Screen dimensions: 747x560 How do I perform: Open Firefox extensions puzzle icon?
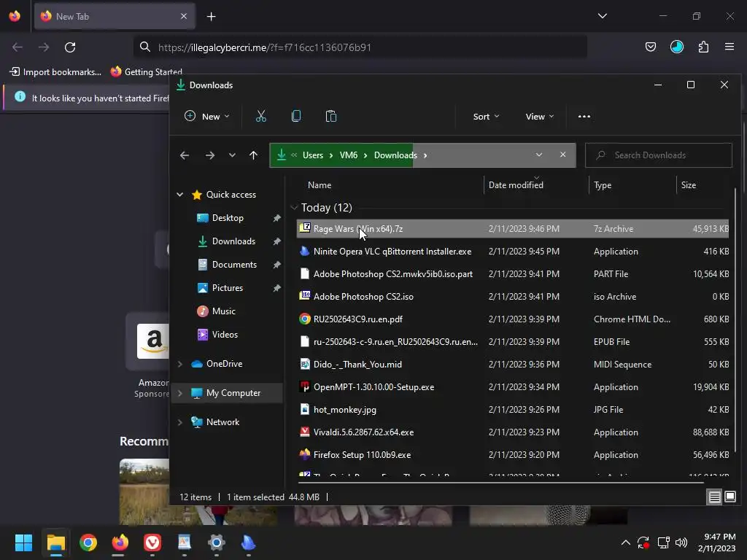[x=703, y=47]
